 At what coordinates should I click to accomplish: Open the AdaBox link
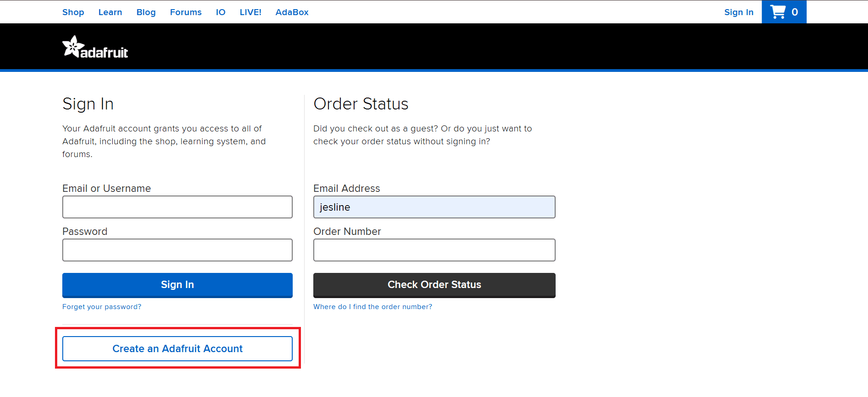pos(292,12)
